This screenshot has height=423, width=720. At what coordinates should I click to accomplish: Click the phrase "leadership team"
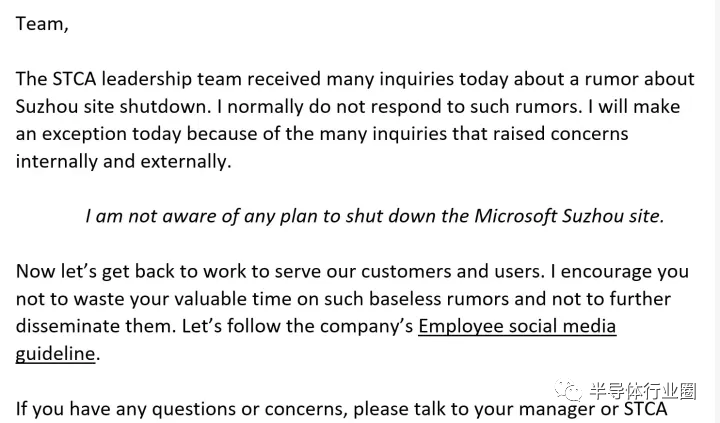click(x=171, y=79)
